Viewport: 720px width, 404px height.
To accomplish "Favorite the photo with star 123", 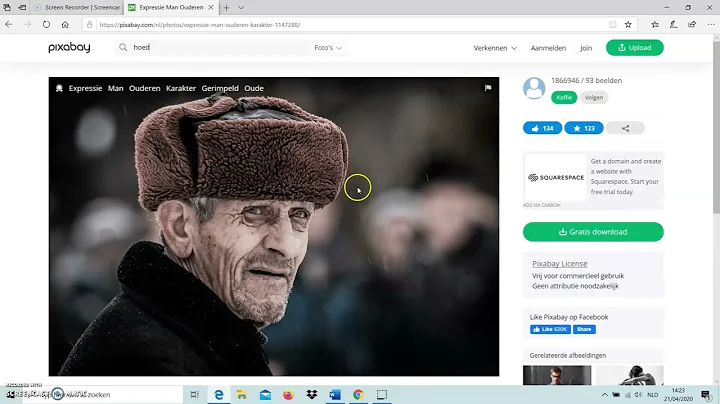I will pyautogui.click(x=584, y=128).
